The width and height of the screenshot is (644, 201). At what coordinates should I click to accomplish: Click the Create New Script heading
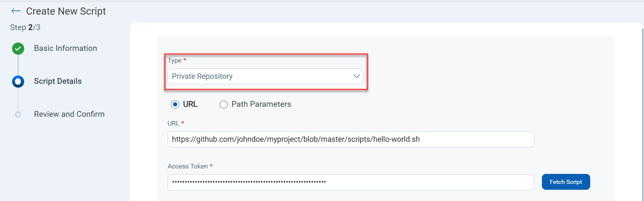point(66,11)
